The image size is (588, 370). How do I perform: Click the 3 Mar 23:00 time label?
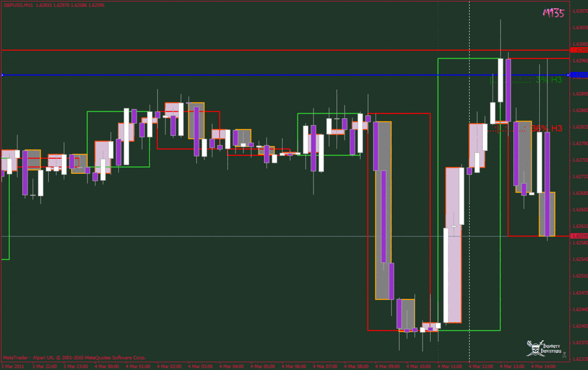coord(75,366)
